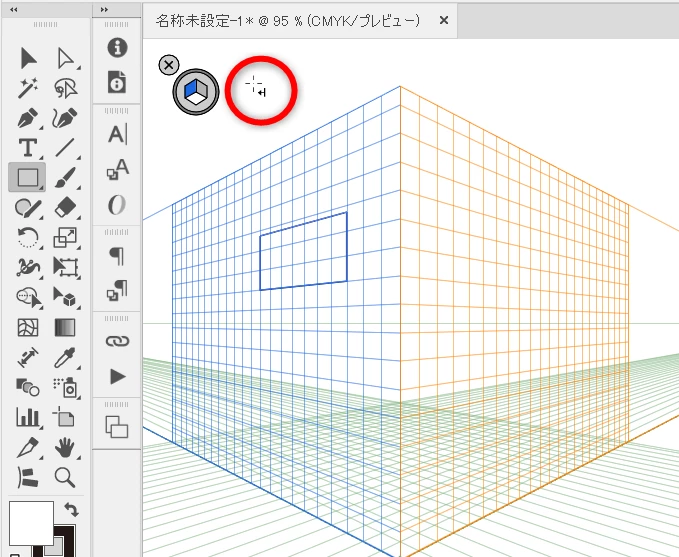The height and width of the screenshot is (557, 679).
Task: Select the Eyedropper tool
Action: pyautogui.click(x=65, y=358)
